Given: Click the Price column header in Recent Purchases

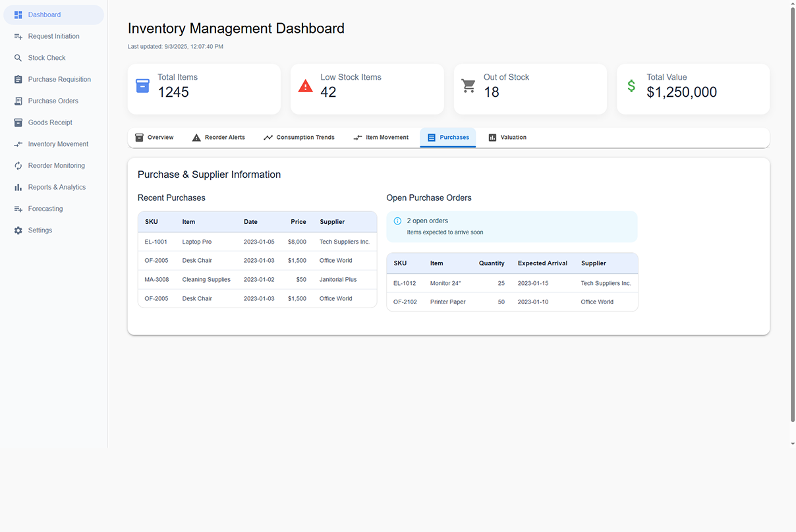Looking at the screenshot, I should [298, 222].
